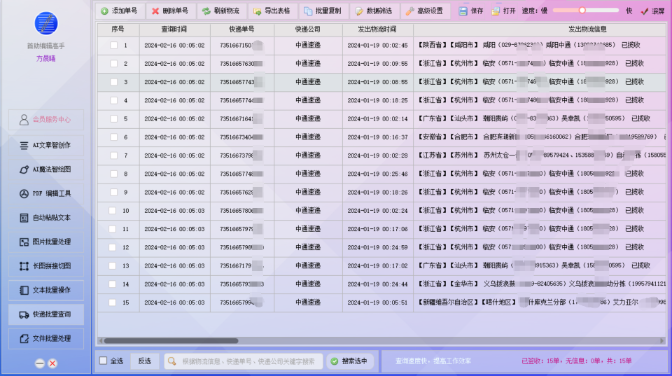
Task: Open 图片批量处理 in the sidebar
Action: click(46, 242)
